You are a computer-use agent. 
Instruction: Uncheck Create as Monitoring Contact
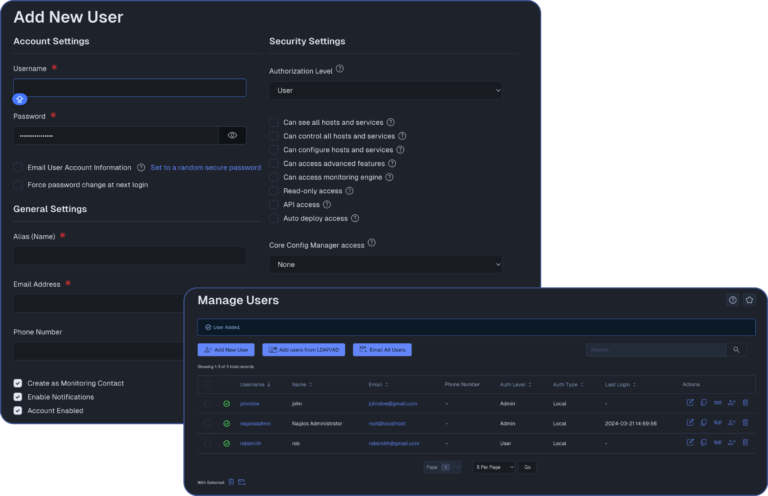point(18,383)
